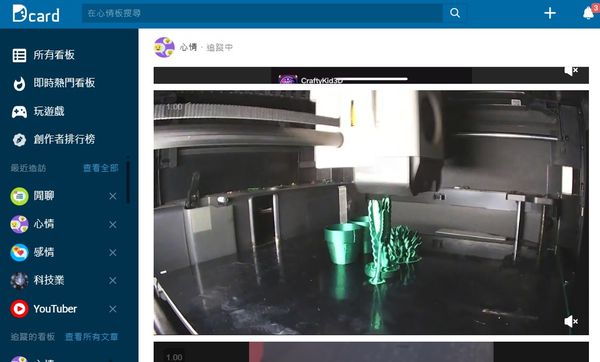Remove YouTuber from recent visits
Image resolution: width=600 pixels, height=362 pixels.
coord(112,309)
